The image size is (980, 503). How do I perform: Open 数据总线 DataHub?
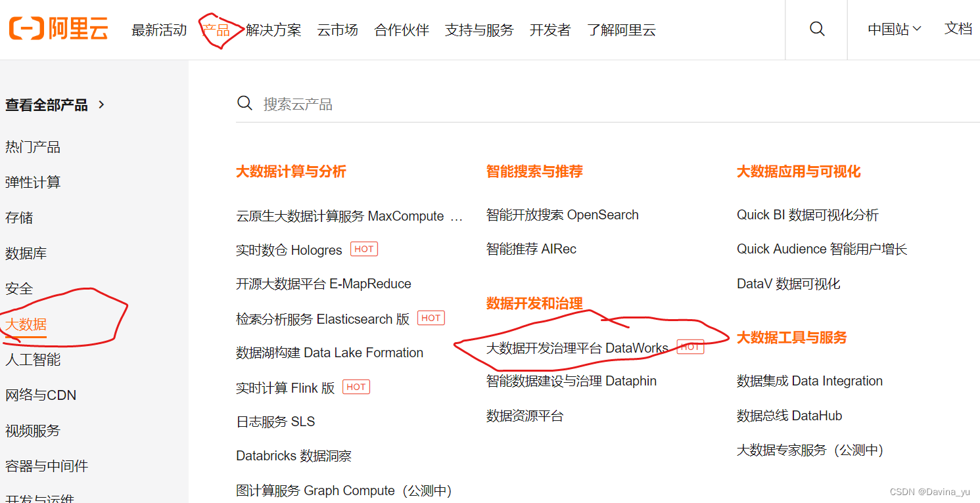(x=789, y=416)
